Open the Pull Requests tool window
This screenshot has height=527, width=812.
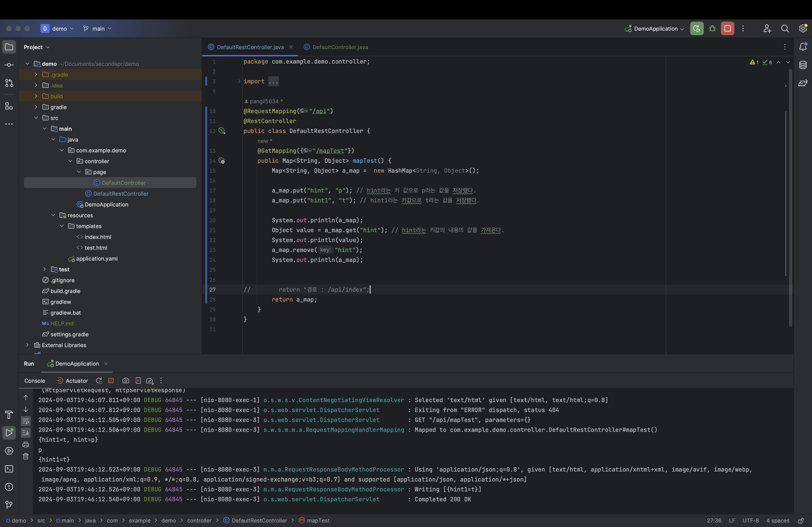(x=9, y=83)
